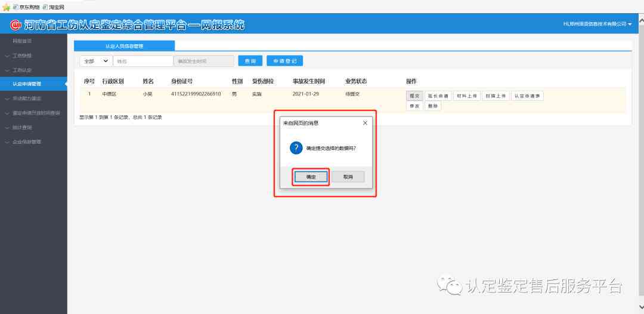Click the 修改 button
Image resolution: width=644 pixels, height=314 pixels.
pyautogui.click(x=414, y=106)
